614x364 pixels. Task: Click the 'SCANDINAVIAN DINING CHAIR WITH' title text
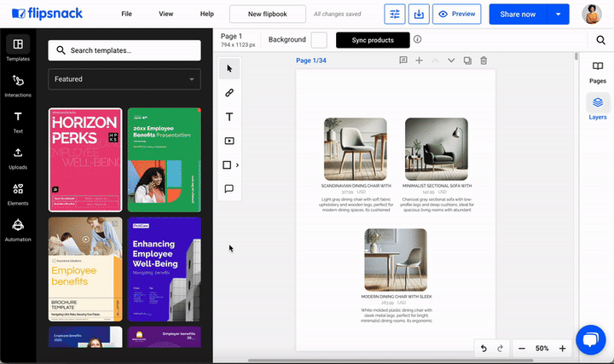(356, 186)
